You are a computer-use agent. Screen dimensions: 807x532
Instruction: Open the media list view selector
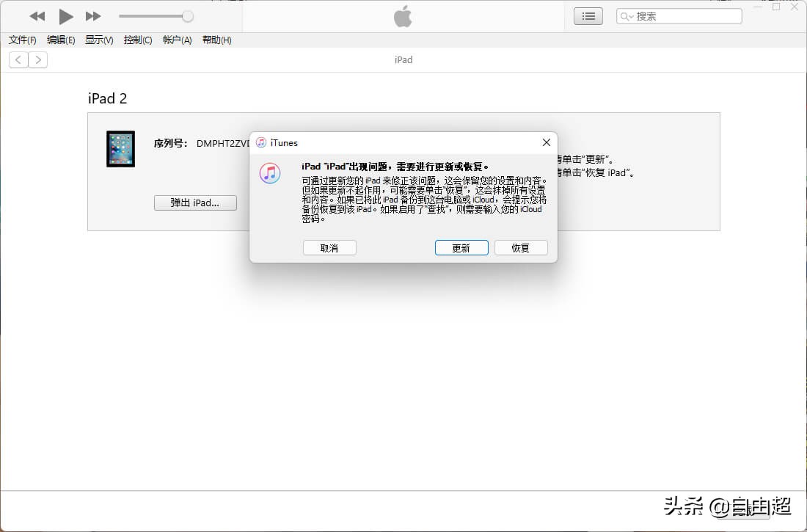(x=588, y=15)
